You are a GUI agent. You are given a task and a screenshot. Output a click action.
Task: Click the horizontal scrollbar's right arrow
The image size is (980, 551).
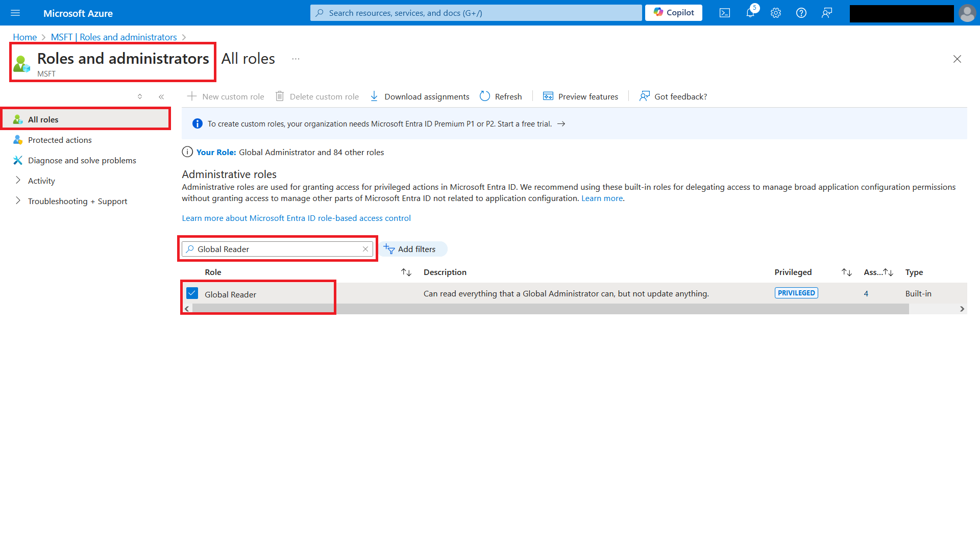(x=962, y=309)
